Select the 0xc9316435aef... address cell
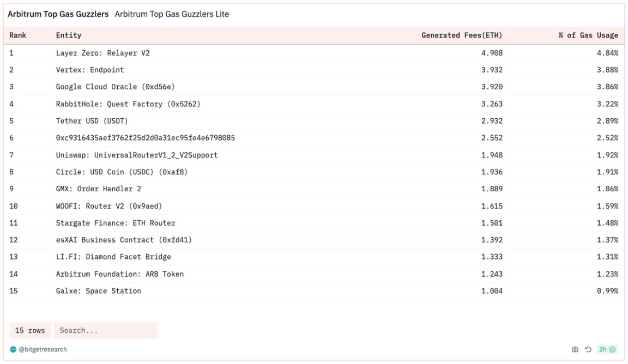 click(145, 138)
